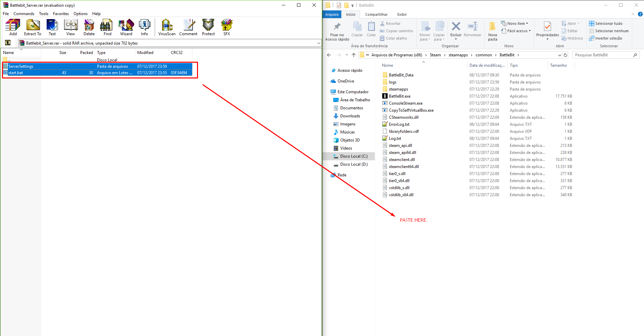Add a Comment to the archive
Screen dimensions: 644x336
tap(188, 27)
